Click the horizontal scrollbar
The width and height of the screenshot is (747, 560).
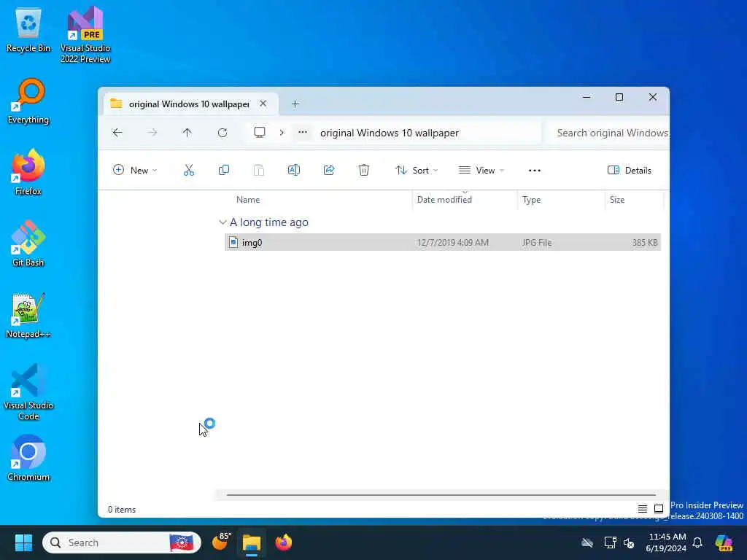pyautogui.click(x=441, y=495)
